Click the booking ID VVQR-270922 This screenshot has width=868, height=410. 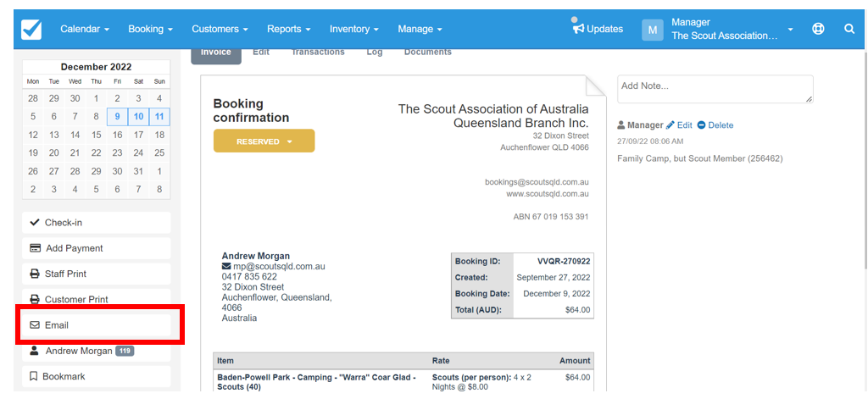point(564,261)
